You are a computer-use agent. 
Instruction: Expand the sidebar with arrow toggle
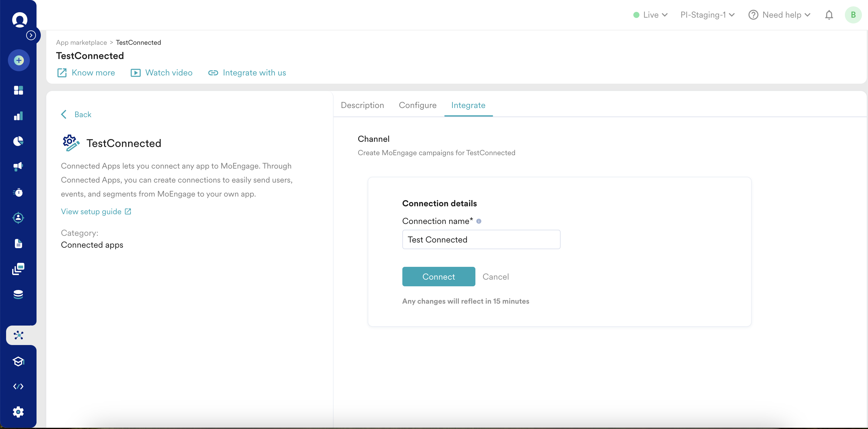[31, 35]
